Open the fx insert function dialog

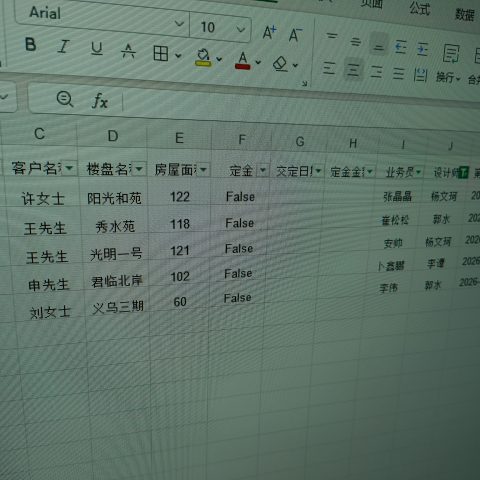click(x=100, y=101)
